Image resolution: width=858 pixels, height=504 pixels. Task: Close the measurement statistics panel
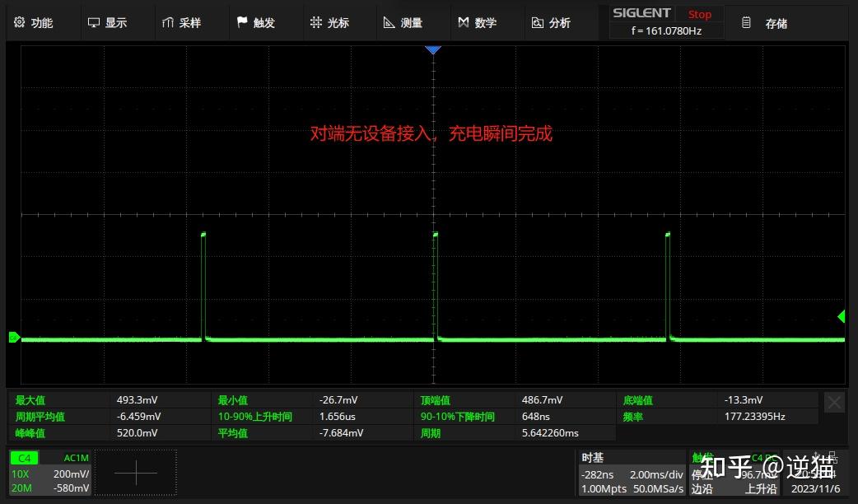pos(834,402)
